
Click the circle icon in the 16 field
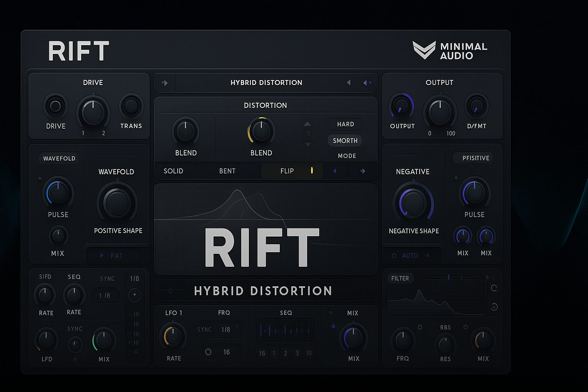click(x=208, y=352)
